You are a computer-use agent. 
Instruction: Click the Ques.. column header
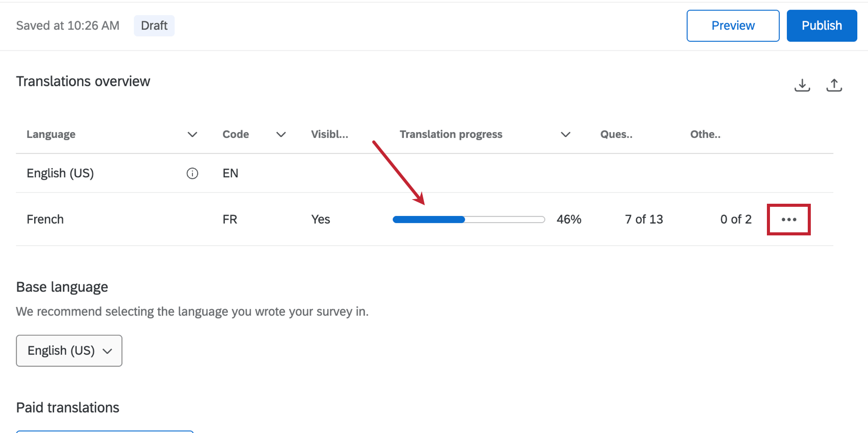pyautogui.click(x=616, y=134)
